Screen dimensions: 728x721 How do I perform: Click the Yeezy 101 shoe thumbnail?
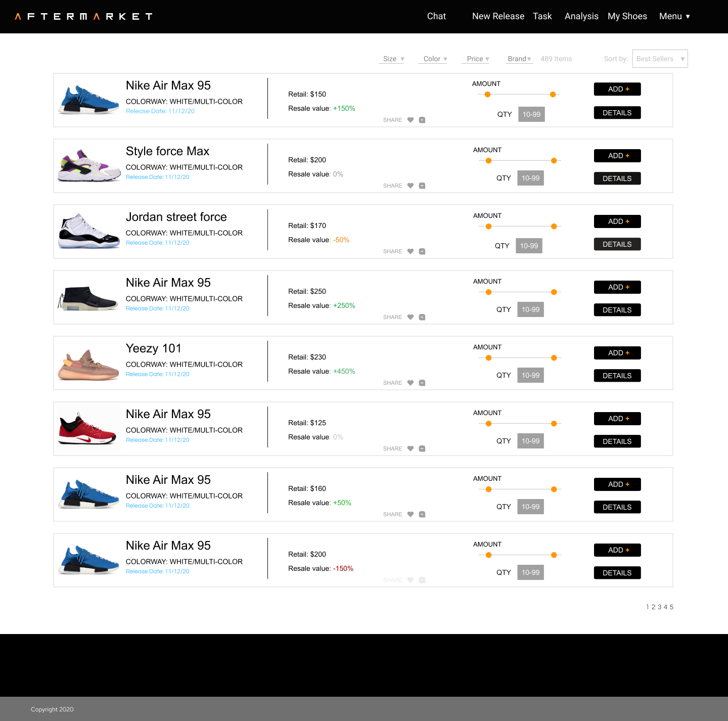(x=88, y=364)
